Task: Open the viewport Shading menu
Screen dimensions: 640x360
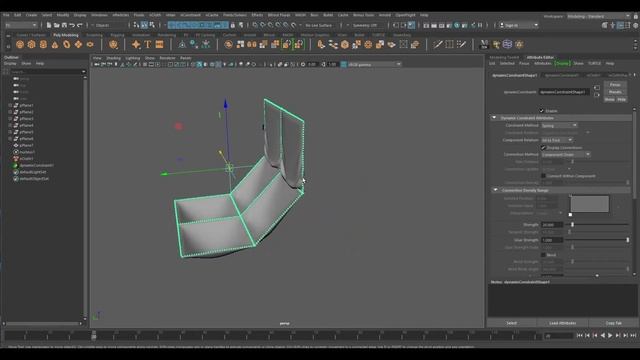Action: click(x=113, y=58)
